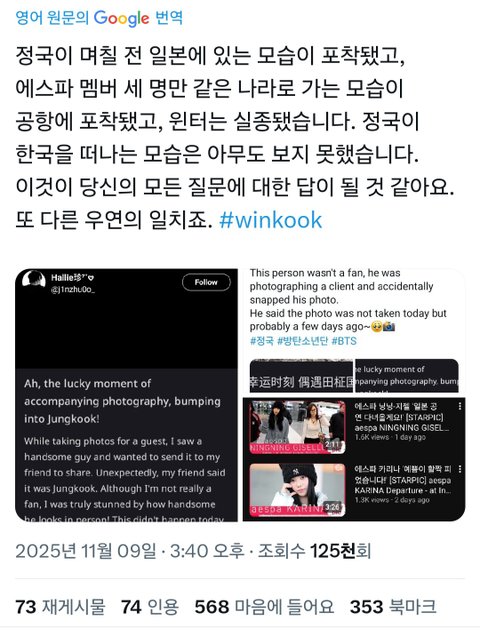Screen dimensions: 480x636
Task: Open the #방탄소년단 hashtag
Action: [x=302, y=341]
